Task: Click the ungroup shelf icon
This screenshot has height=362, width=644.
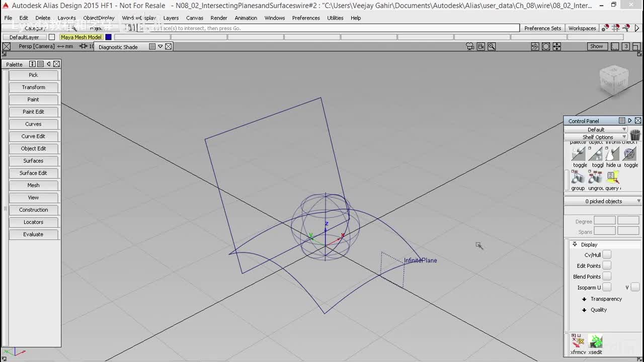Action: click(595, 177)
